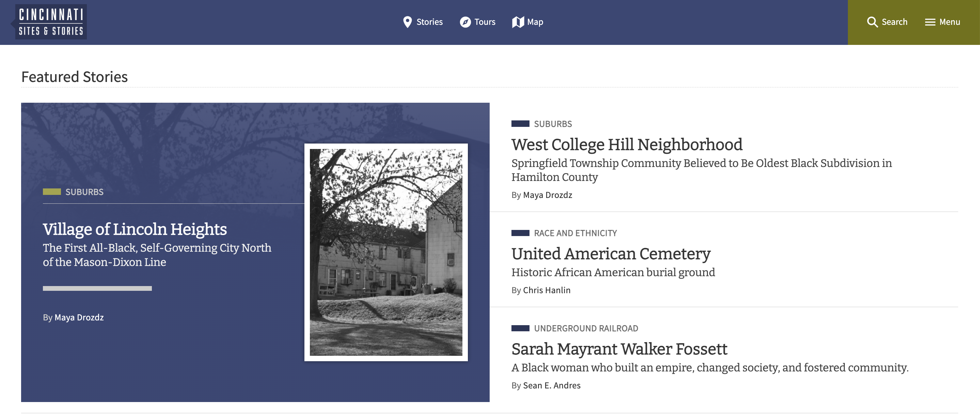Click author Sean E. Andres link
The width and height of the screenshot is (980, 417).
(552, 385)
